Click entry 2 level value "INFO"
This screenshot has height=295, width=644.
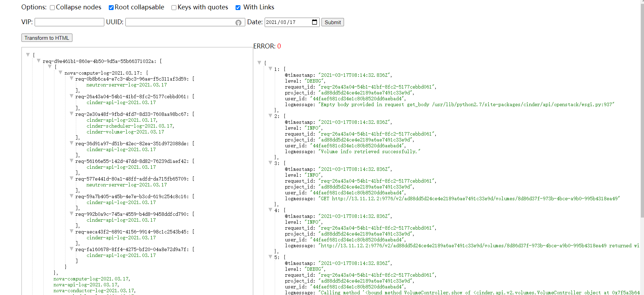[x=313, y=128]
